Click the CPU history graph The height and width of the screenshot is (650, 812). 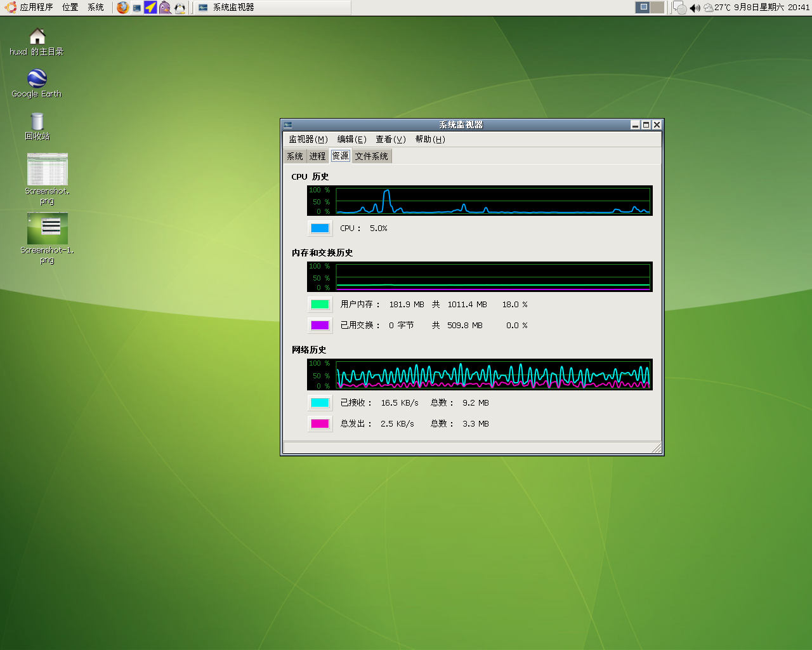(480, 201)
